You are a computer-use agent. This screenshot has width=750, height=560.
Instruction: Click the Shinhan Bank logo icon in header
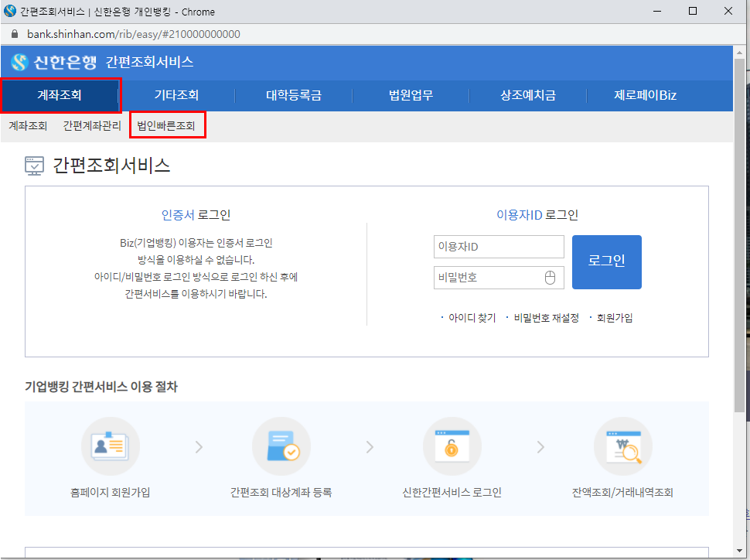19,62
